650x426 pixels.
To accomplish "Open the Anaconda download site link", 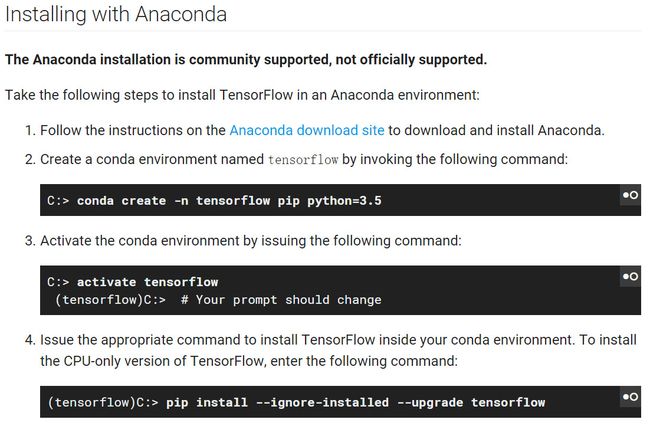I will pos(307,131).
